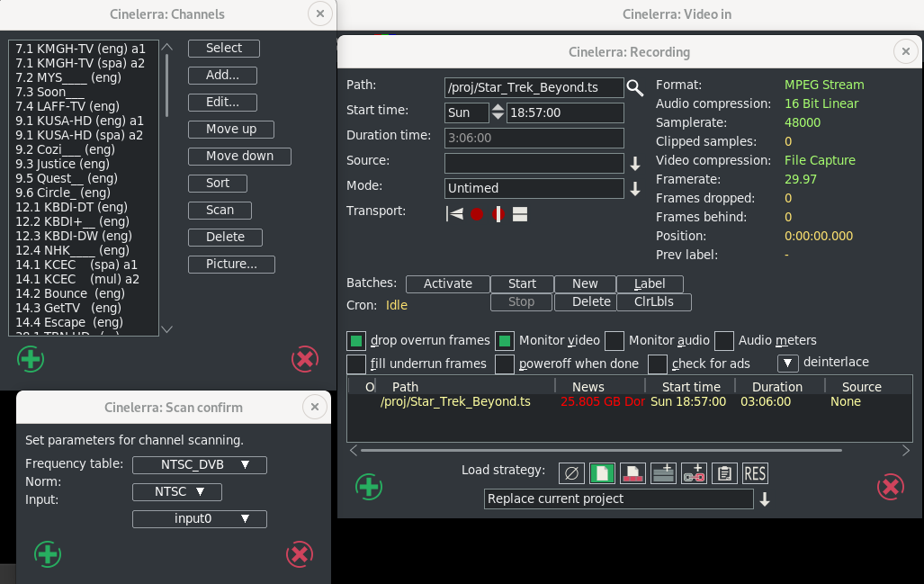Click green OK icon in Scan confirm
The width and height of the screenshot is (924, 584).
pos(48,553)
